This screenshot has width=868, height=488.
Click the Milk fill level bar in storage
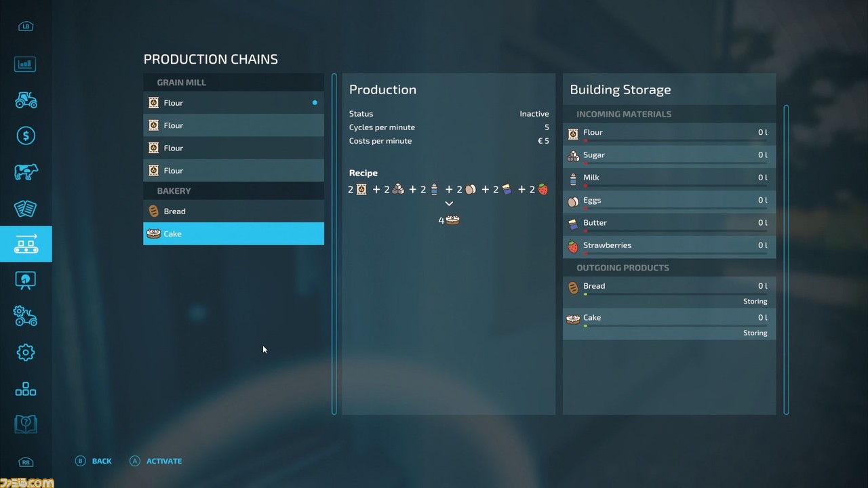[x=675, y=186]
